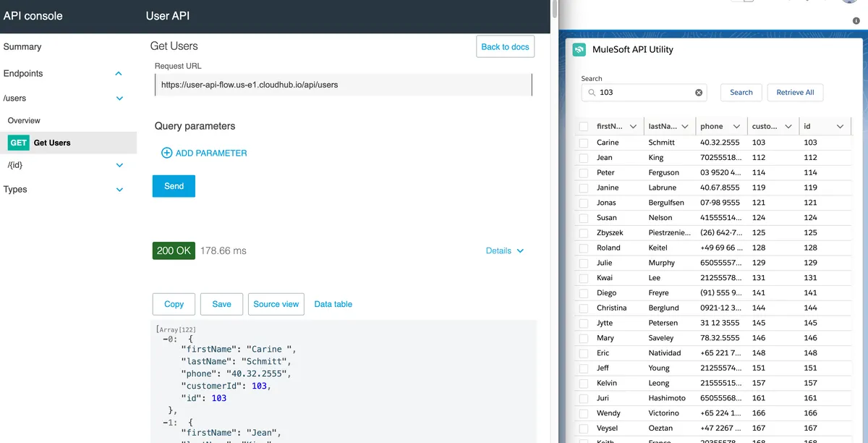Tick the checkbox for Janine Labrune
Screen dimensions: 868x443
[x=584, y=187]
